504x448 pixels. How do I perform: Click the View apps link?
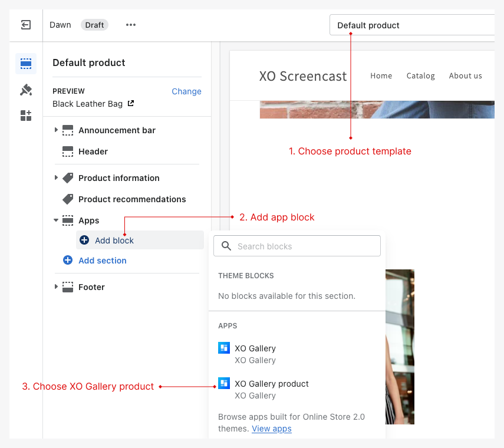pyautogui.click(x=271, y=429)
